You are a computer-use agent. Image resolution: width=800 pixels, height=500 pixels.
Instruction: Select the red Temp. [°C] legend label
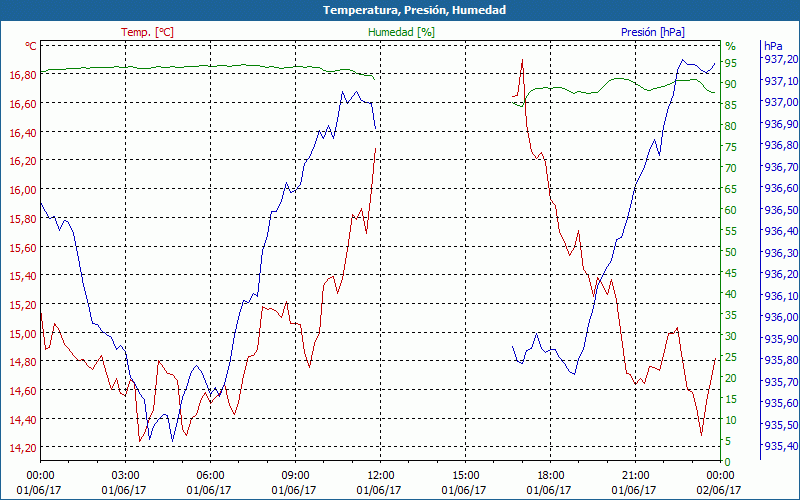[147, 32]
